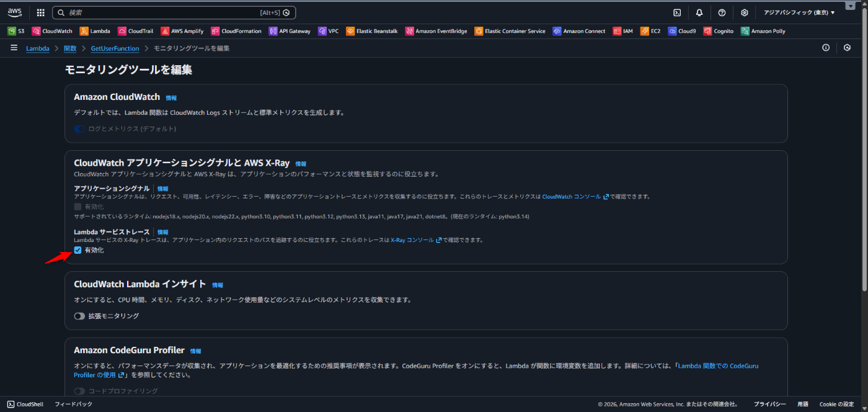Open 情報 link next to CloudWatch Lambda インサイト
The height and width of the screenshot is (412, 868).
pyautogui.click(x=218, y=285)
